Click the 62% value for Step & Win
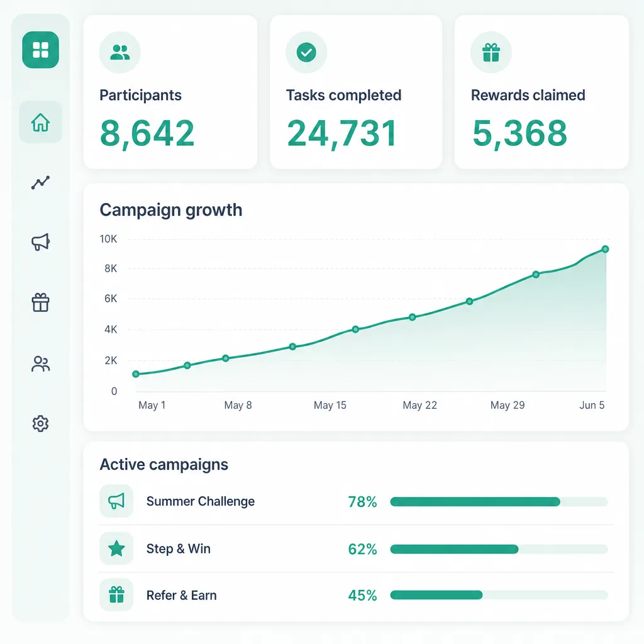The width and height of the screenshot is (644, 644). coord(362,549)
